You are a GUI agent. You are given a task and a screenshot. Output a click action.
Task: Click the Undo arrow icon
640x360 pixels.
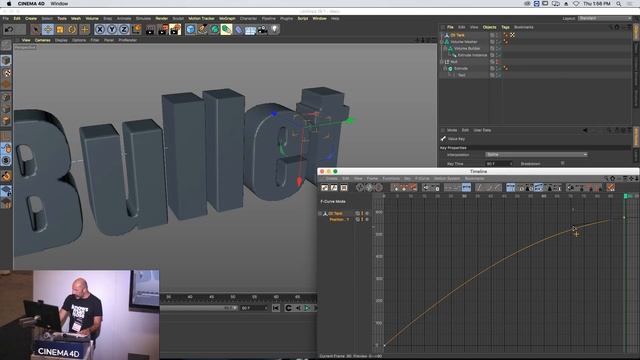[9, 29]
